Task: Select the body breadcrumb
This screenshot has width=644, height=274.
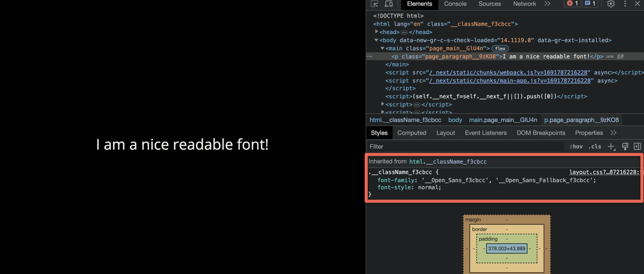Action: coord(455,120)
